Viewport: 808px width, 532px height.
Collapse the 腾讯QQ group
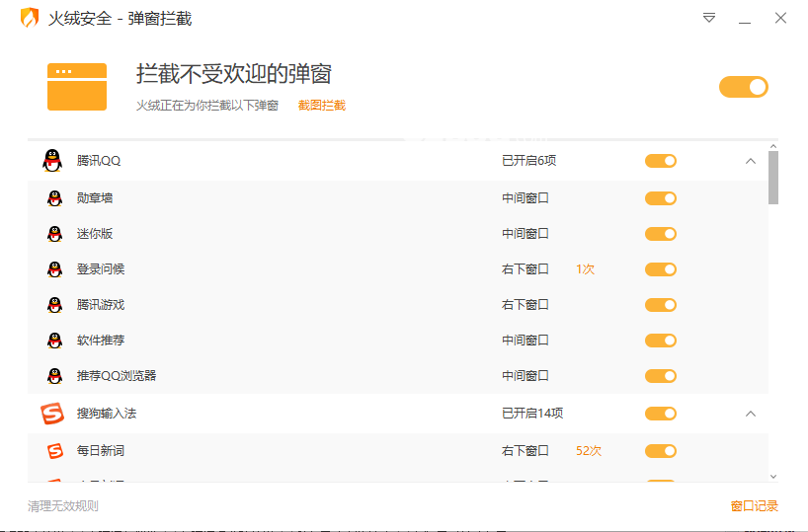click(x=751, y=161)
